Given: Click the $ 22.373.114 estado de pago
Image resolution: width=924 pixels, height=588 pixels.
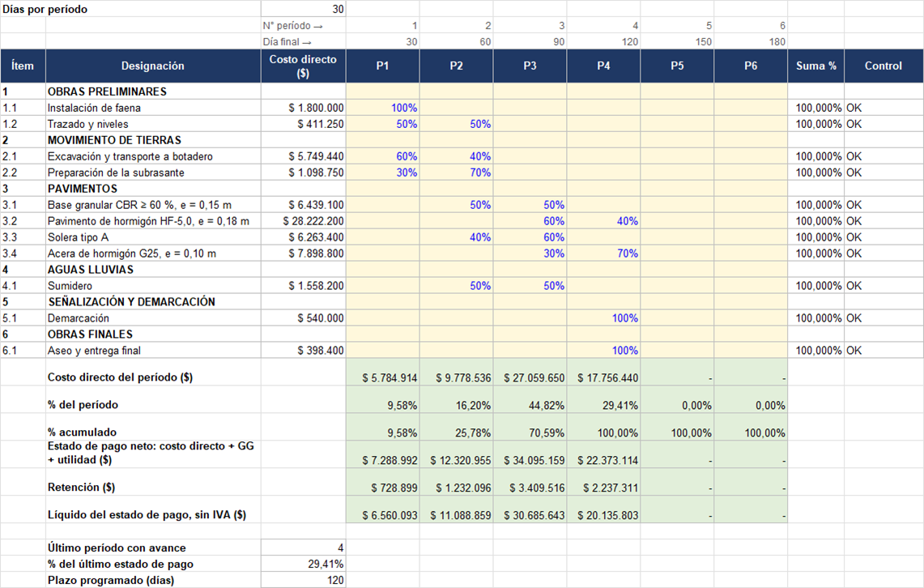Looking at the screenshot, I should pos(603,454).
